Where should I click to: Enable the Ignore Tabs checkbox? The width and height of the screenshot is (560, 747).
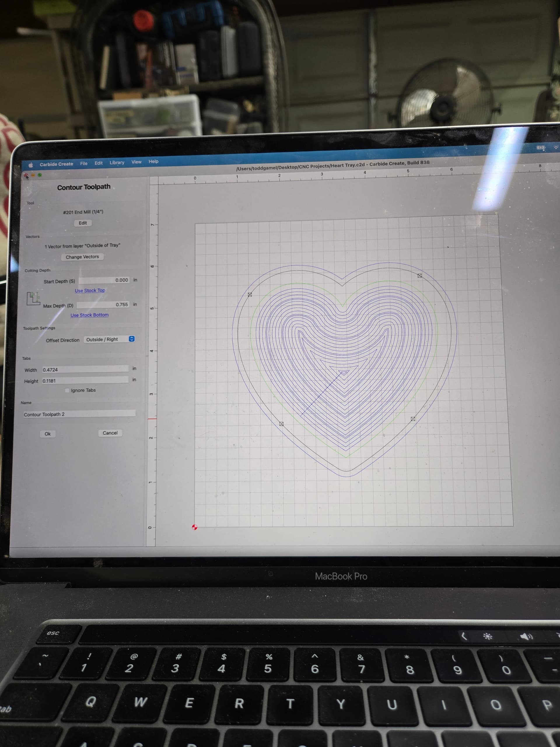67,390
